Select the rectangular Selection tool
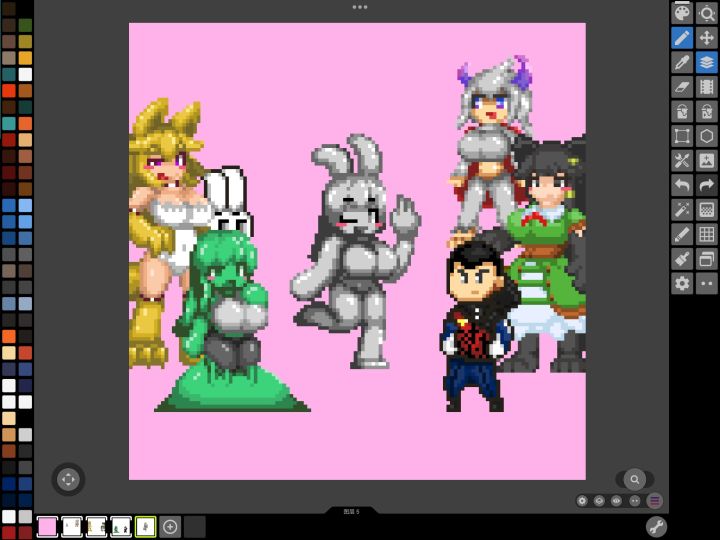720x540 pixels. point(682,136)
